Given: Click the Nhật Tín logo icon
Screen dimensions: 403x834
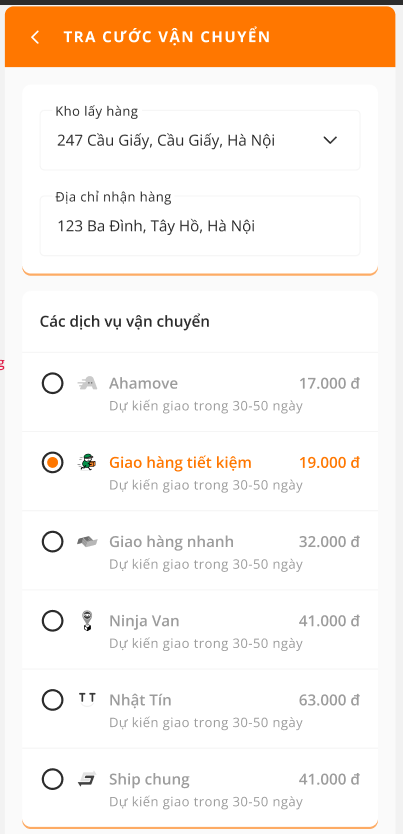Looking at the screenshot, I should pyautogui.click(x=87, y=699).
